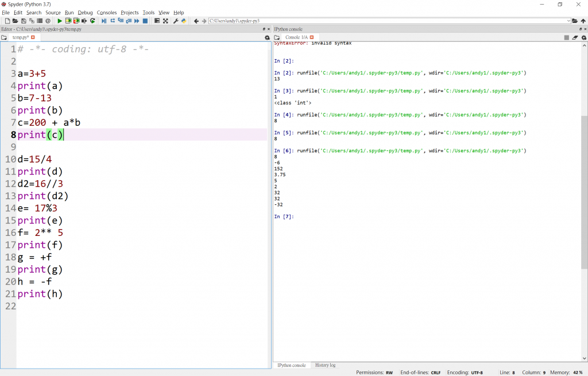The height and width of the screenshot is (376, 588).
Task: Switch to the History log tab
Action: [325, 365]
